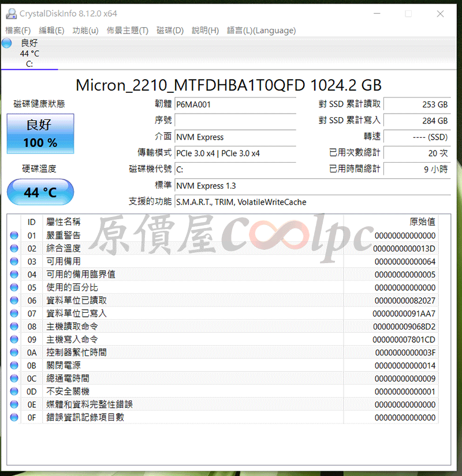462x476 pixels.
Task: Click the 253 GB total reads value
Action: [x=417, y=104]
